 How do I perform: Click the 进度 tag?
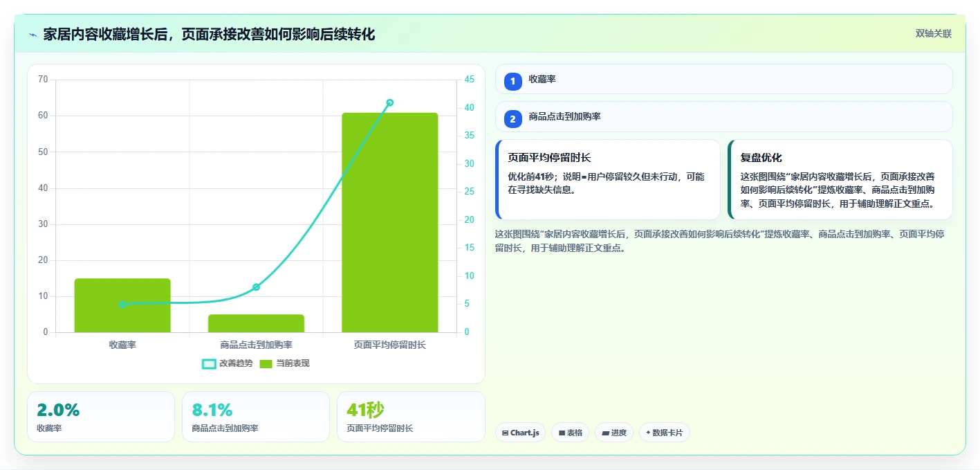[614, 433]
